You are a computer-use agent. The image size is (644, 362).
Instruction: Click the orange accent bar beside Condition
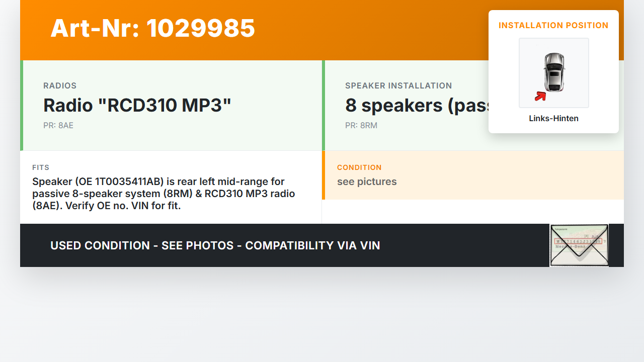click(324, 175)
